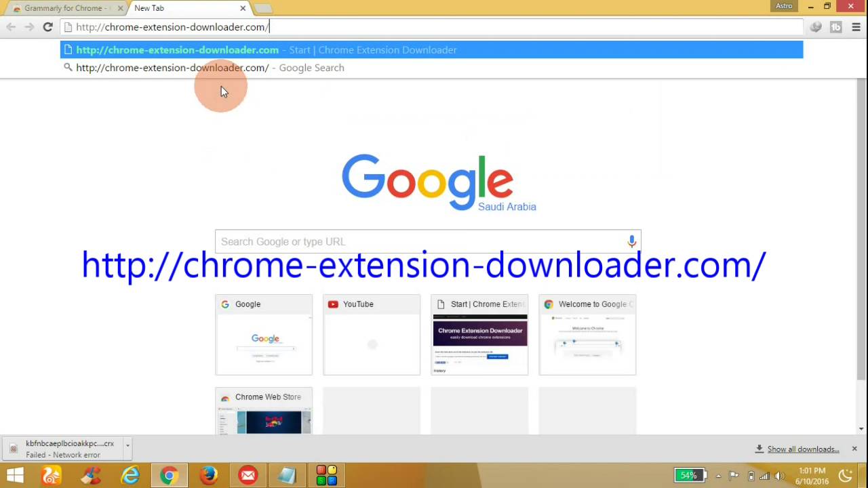The image size is (868, 488).
Task: Click the battery level indicator in system tray
Action: (690, 474)
